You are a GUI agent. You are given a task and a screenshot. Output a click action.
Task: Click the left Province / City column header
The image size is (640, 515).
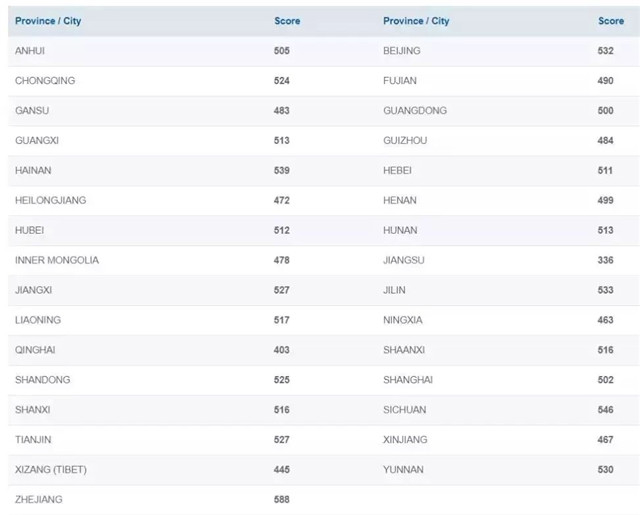48,21
